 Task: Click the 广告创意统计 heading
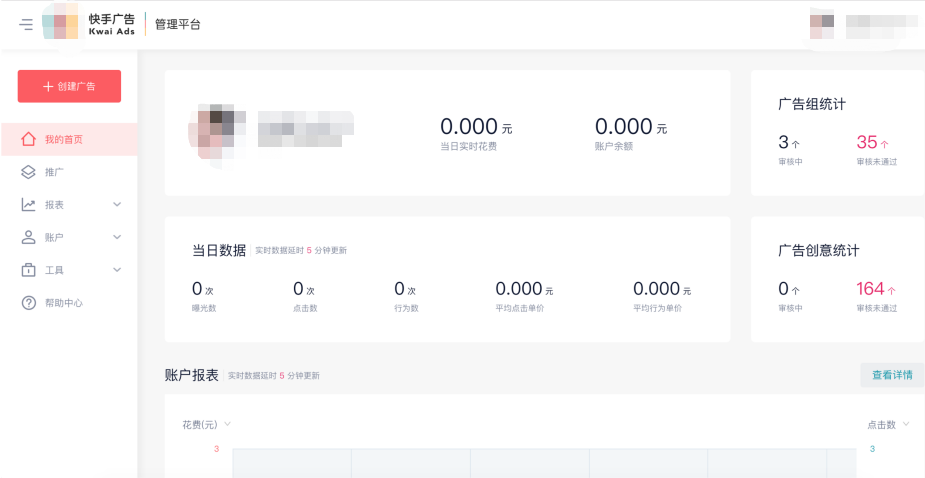[818, 250]
